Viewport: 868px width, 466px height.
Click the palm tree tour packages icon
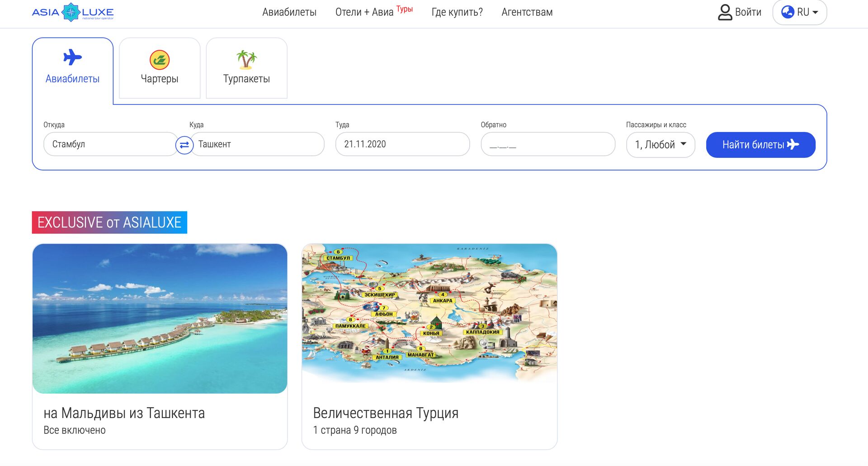246,60
